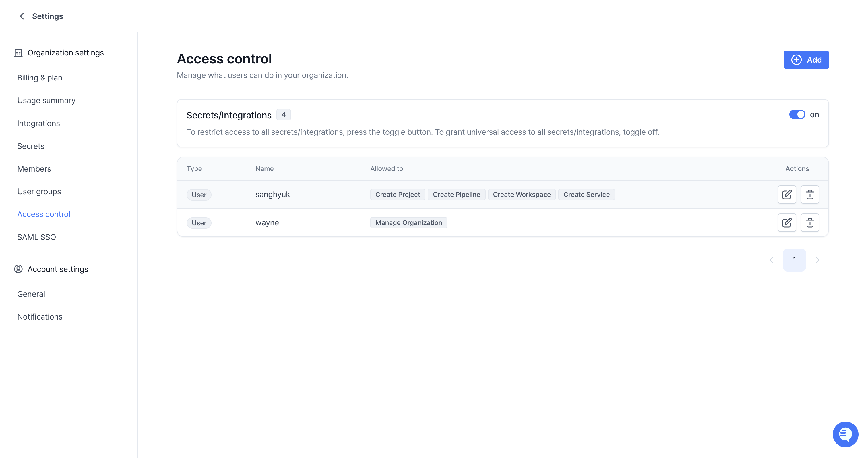Click the edit icon for wayne
Screen dimensions: 868x458
(x=787, y=223)
